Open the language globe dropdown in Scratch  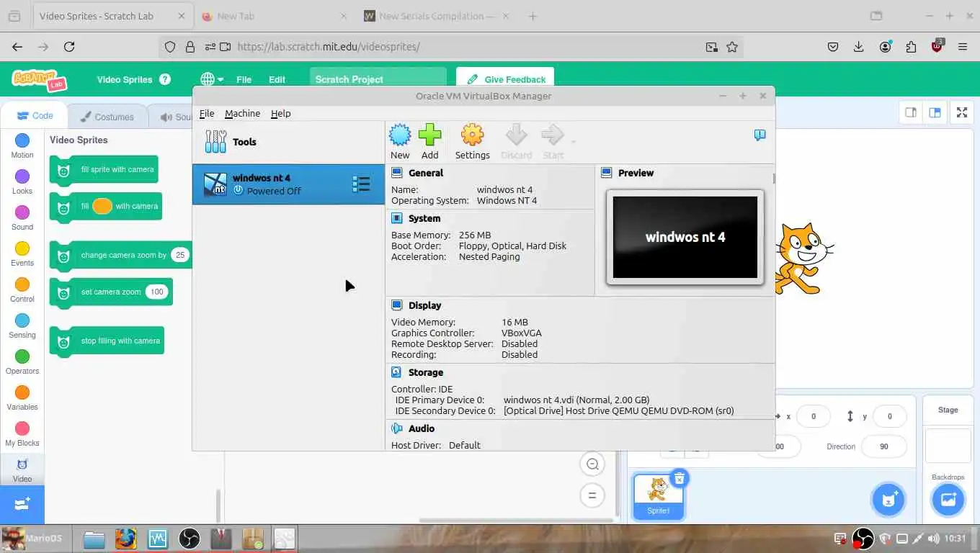(212, 79)
